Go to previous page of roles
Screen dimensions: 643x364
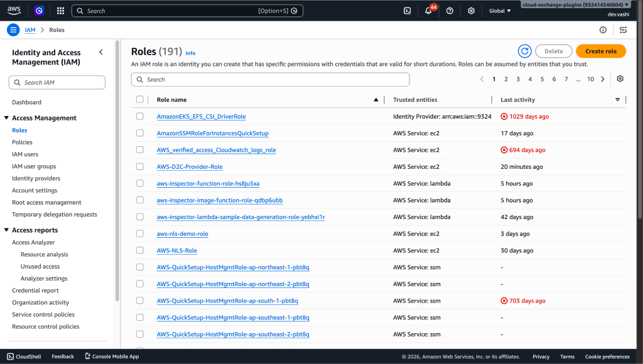(x=482, y=79)
